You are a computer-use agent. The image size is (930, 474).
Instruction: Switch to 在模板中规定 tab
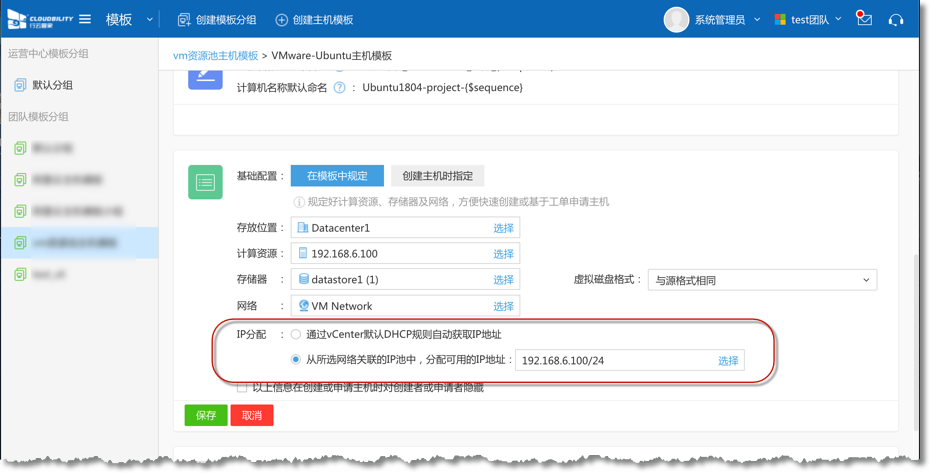pos(337,176)
